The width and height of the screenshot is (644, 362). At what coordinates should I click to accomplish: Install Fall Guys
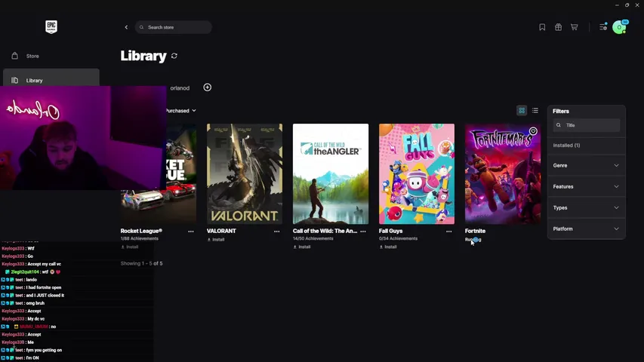(388, 247)
